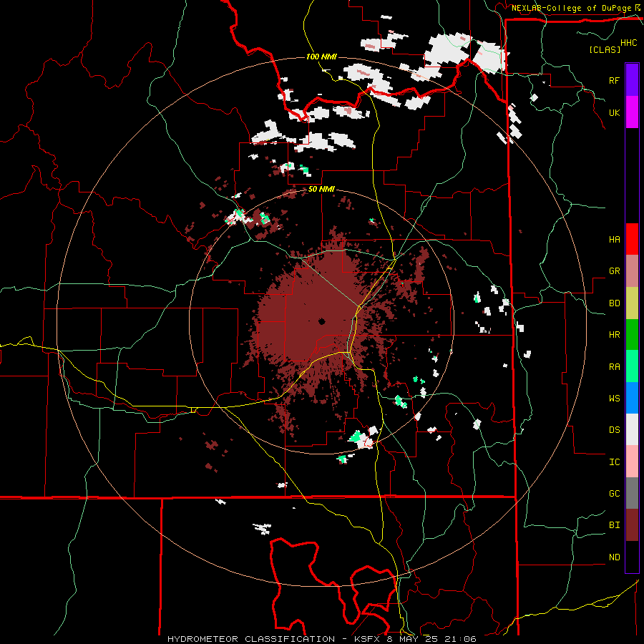644x644 pixels.
Task: Click the GR legend label
Action: click(614, 271)
